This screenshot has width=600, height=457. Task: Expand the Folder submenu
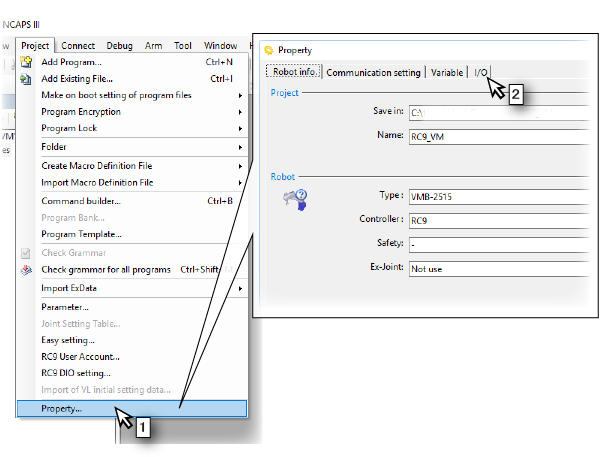point(240,147)
